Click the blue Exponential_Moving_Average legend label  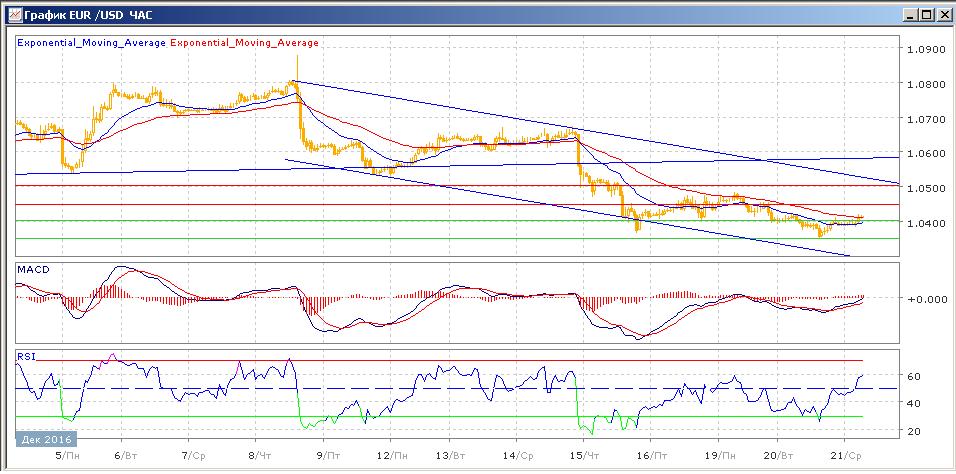pyautogui.click(x=92, y=43)
